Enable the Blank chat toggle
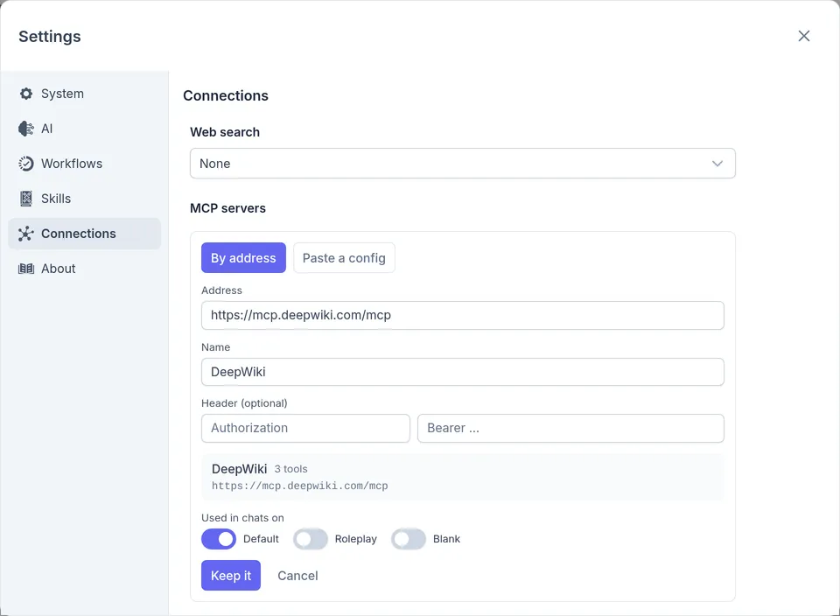Screen dimensions: 840x616 [x=409, y=539]
